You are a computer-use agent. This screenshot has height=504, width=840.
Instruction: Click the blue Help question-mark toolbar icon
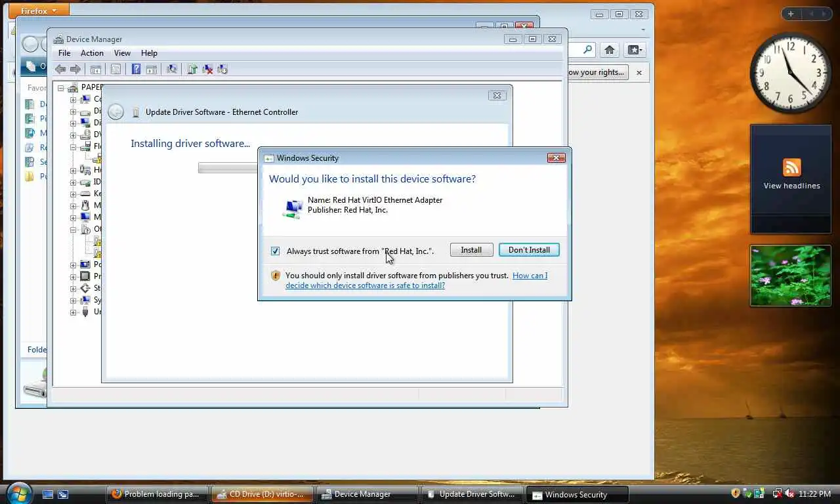[x=136, y=69]
